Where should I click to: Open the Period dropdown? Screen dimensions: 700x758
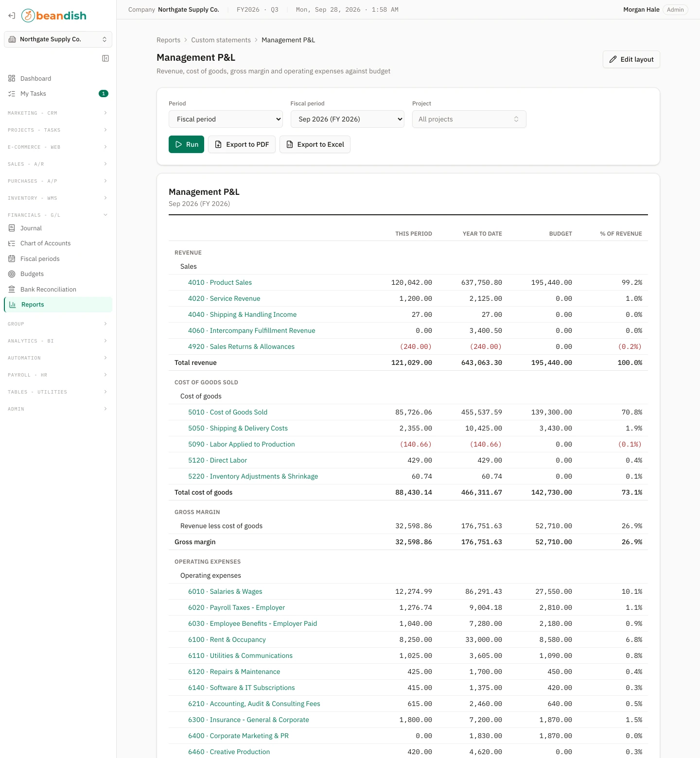coord(226,119)
